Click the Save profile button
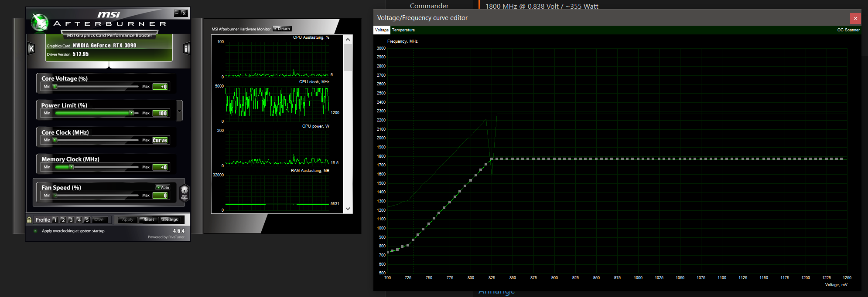The image size is (868, 297). [99, 220]
